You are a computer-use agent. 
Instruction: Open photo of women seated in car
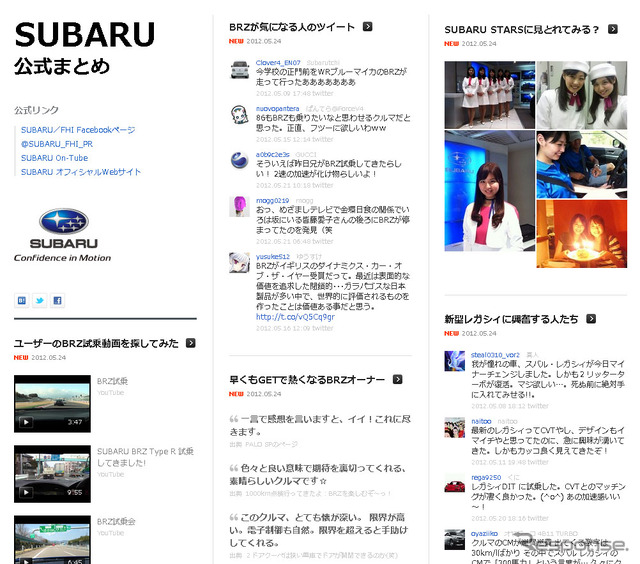(582, 164)
